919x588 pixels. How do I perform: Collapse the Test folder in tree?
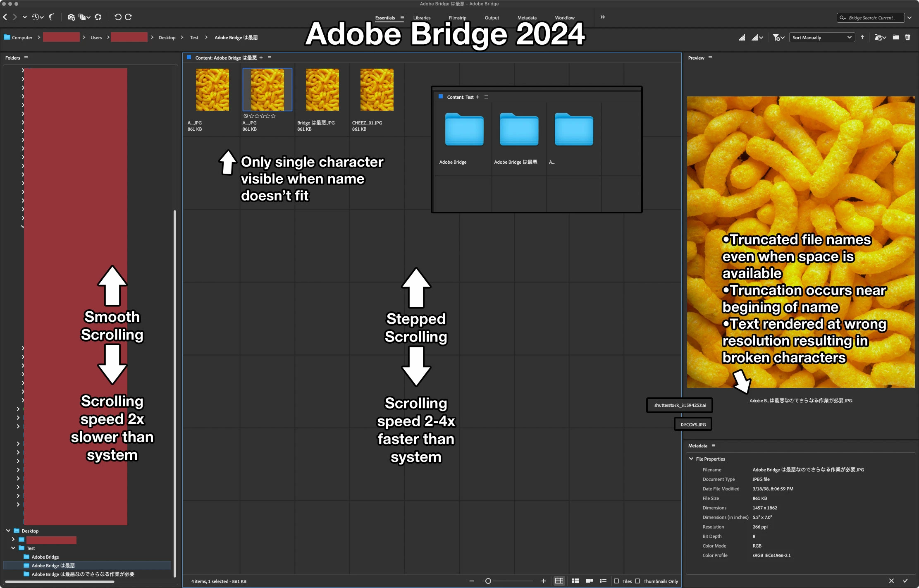tap(13, 548)
